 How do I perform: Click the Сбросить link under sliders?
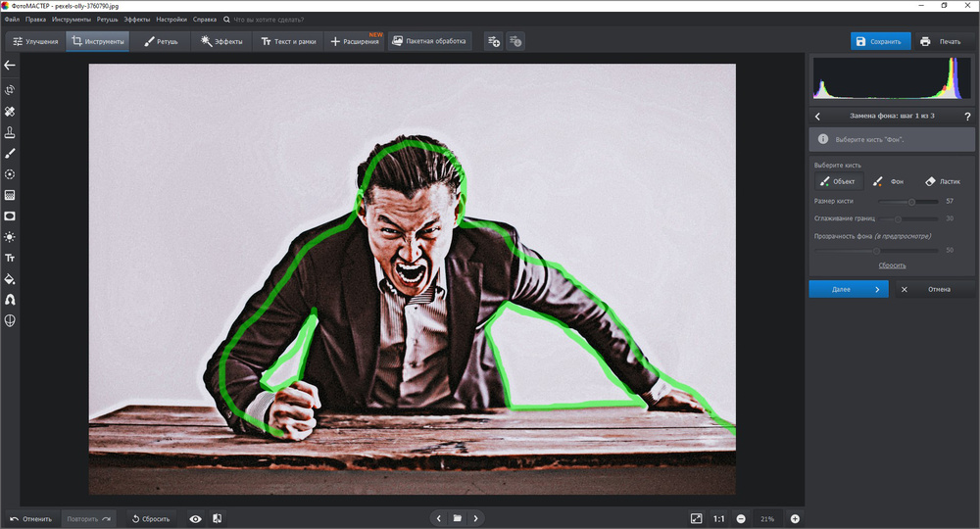click(x=891, y=265)
